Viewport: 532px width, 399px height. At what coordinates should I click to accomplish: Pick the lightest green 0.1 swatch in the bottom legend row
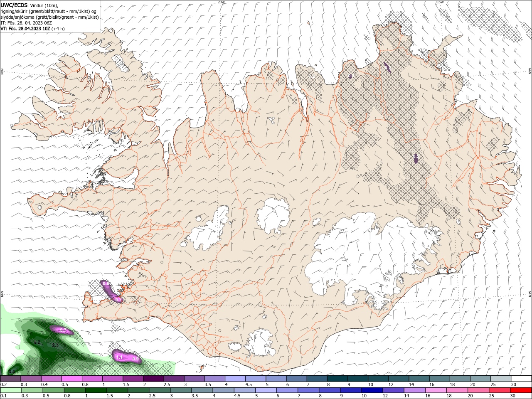12,390
